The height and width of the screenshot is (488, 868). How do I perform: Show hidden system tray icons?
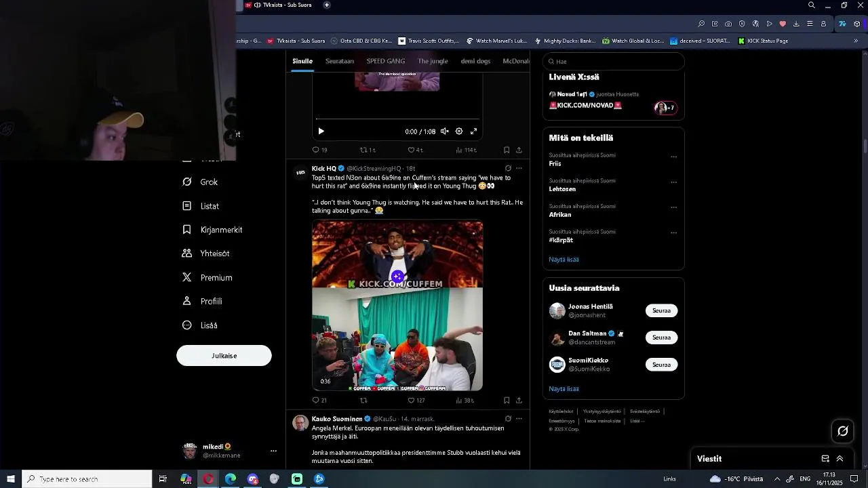click(777, 479)
